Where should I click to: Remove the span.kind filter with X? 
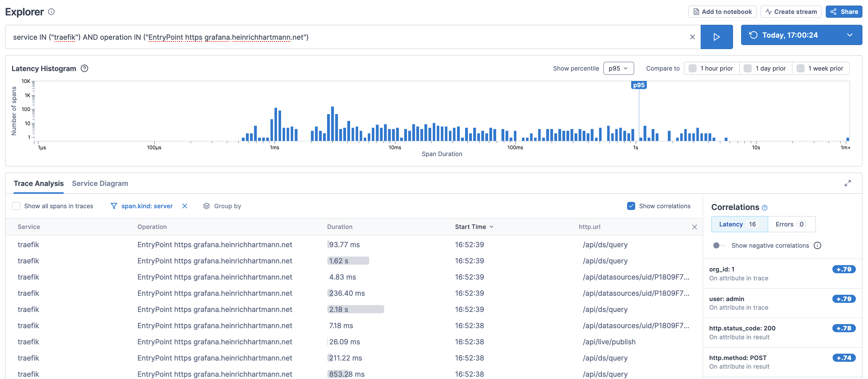(x=185, y=206)
